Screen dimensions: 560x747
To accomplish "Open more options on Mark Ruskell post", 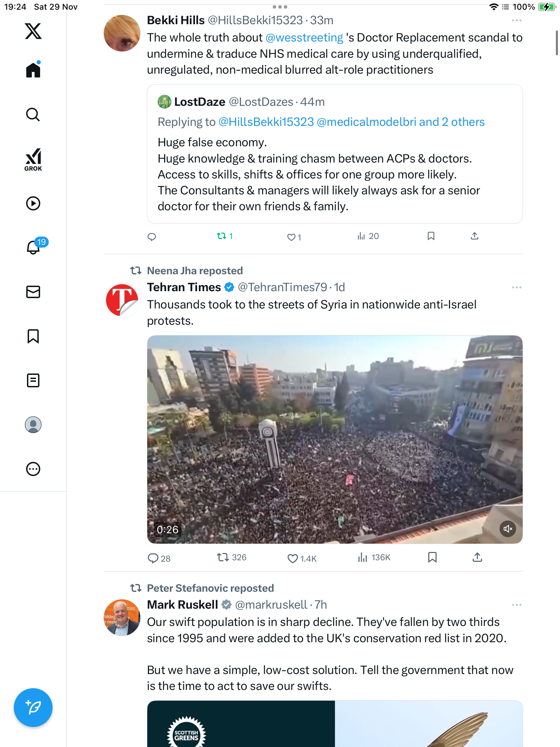I will point(516,605).
